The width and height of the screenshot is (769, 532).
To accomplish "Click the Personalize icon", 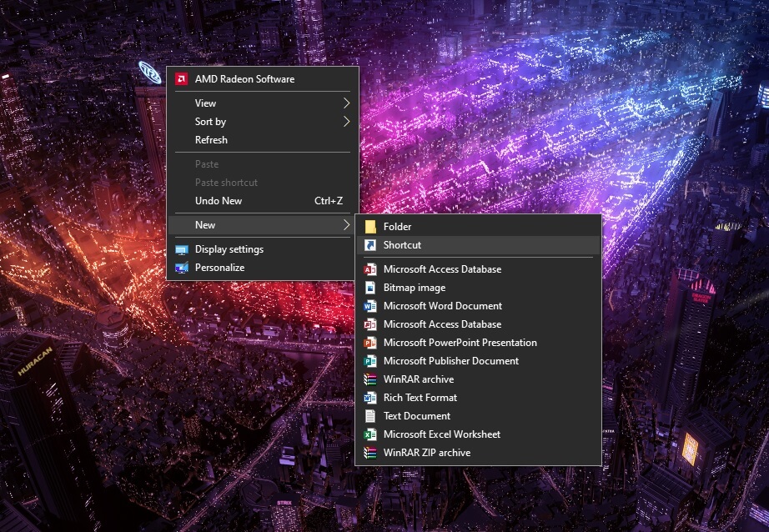I will tap(182, 268).
